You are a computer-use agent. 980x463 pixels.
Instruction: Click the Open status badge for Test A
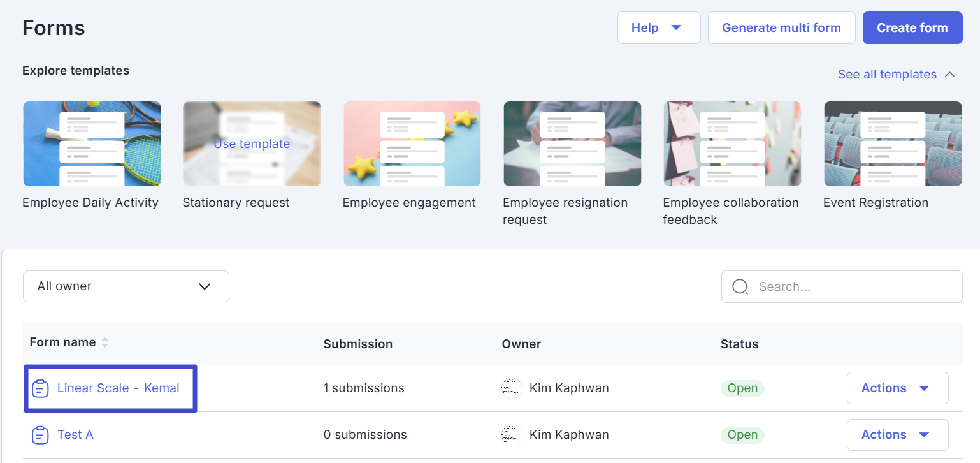[x=742, y=435]
